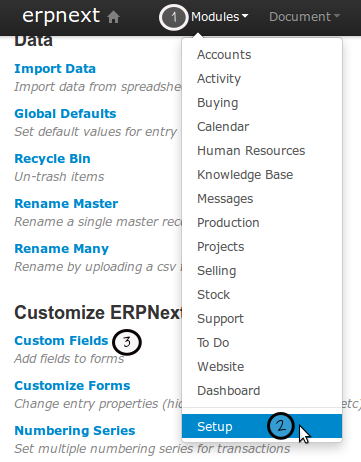Select Setup at the menu bottom
This screenshot has width=361, height=462.
(262, 426)
